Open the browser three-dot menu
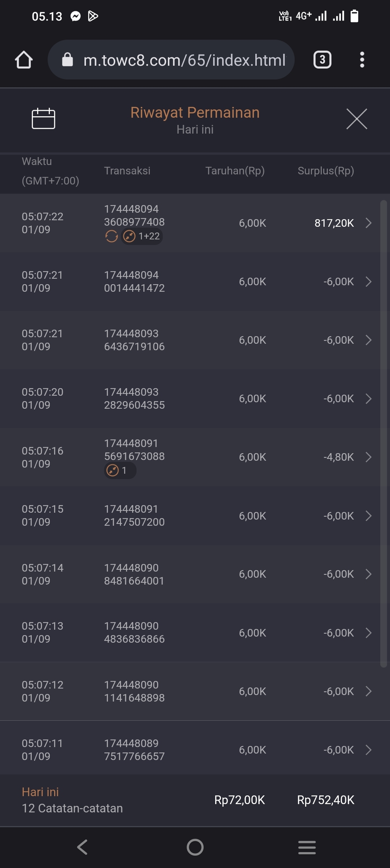The height and width of the screenshot is (868, 390). click(x=362, y=60)
